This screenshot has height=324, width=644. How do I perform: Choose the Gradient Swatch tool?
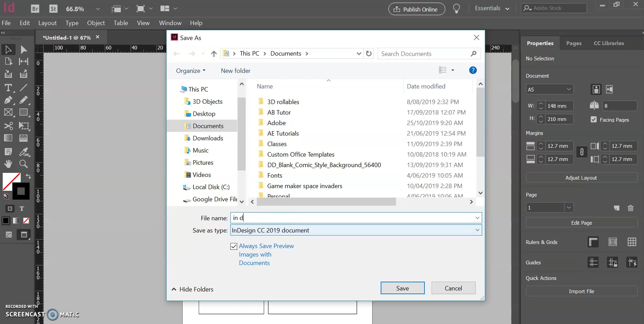8,138
